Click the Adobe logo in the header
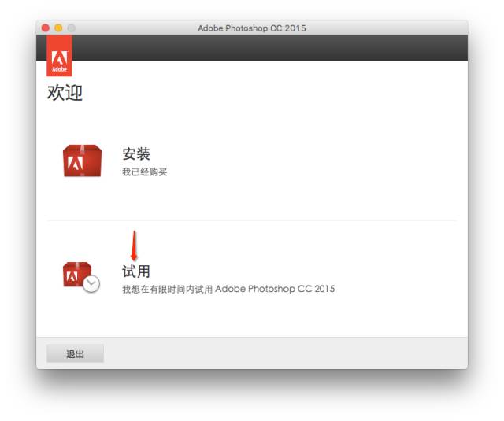 pyautogui.click(x=60, y=56)
